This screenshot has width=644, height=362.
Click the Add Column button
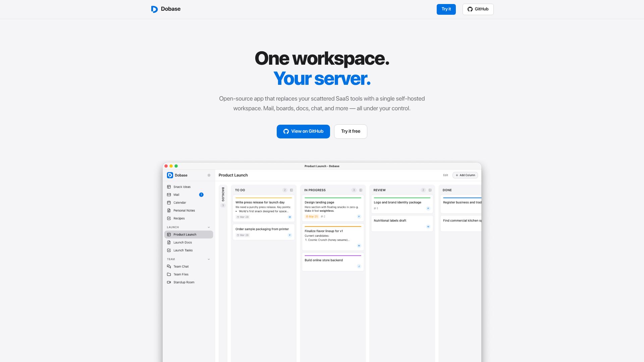click(465, 175)
